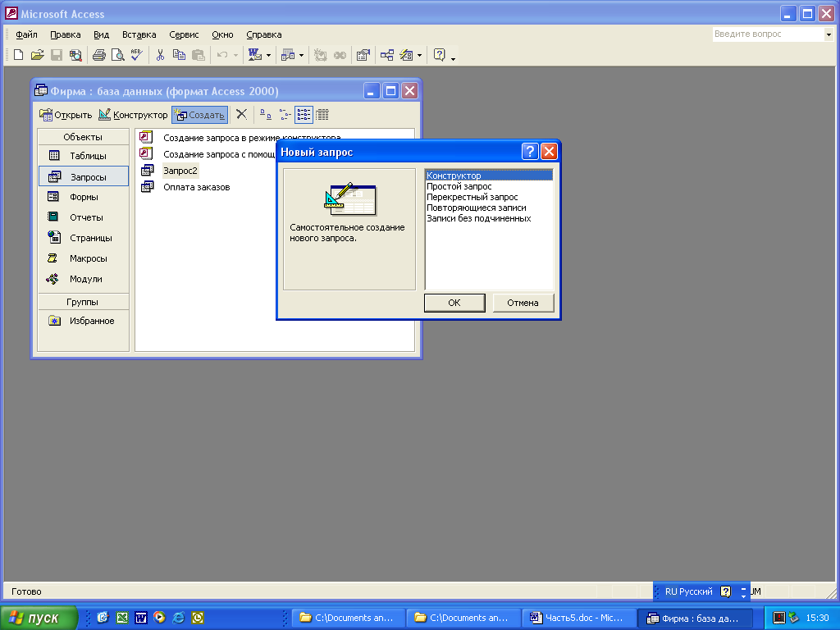Select Макросы in the objects pane
Image resolution: width=840 pixels, height=630 pixels.
coord(83,258)
